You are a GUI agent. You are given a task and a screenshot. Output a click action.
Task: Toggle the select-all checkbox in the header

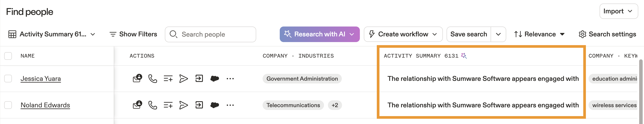pyautogui.click(x=8, y=56)
